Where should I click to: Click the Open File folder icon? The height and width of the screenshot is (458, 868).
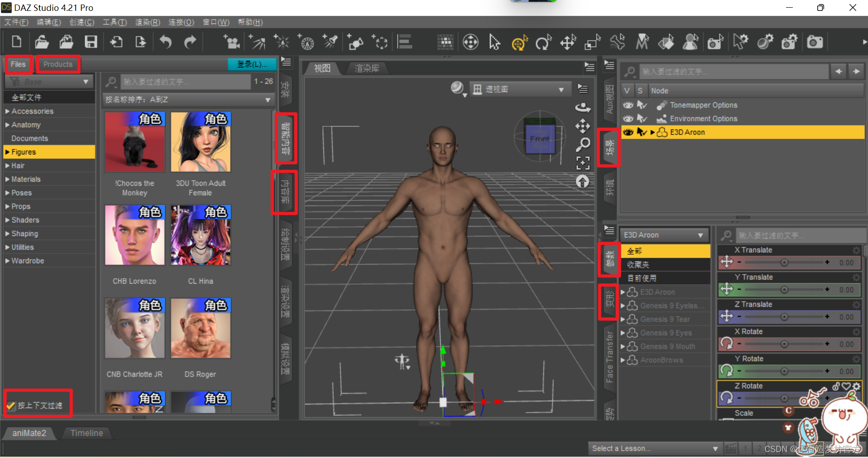tap(42, 42)
